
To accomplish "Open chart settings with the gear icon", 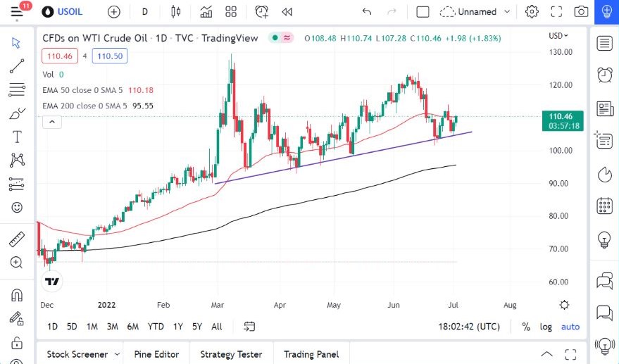I will tap(532, 12).
